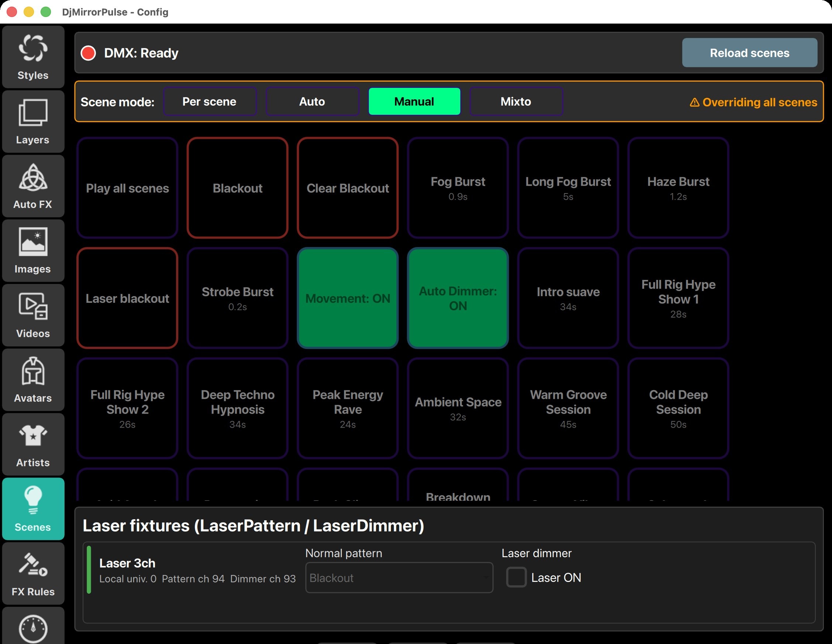The width and height of the screenshot is (832, 644).
Task: Play Warm Groove Session scene
Action: click(568, 408)
